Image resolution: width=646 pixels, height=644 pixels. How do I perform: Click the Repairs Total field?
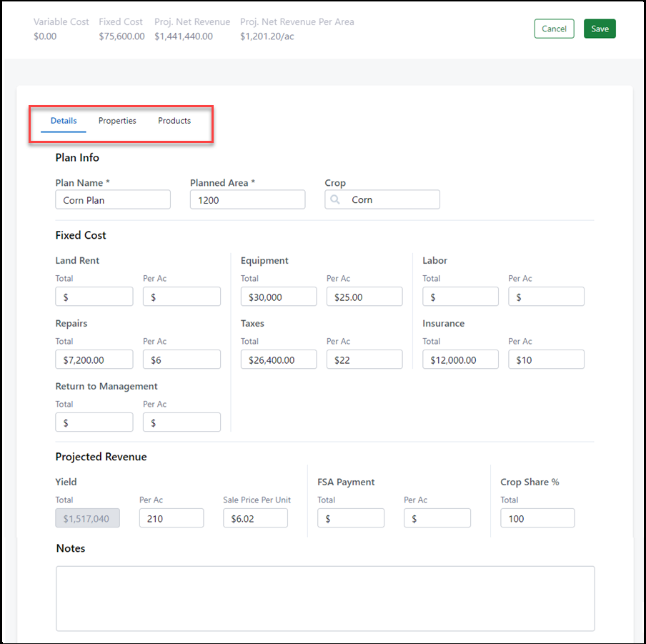[x=94, y=360]
